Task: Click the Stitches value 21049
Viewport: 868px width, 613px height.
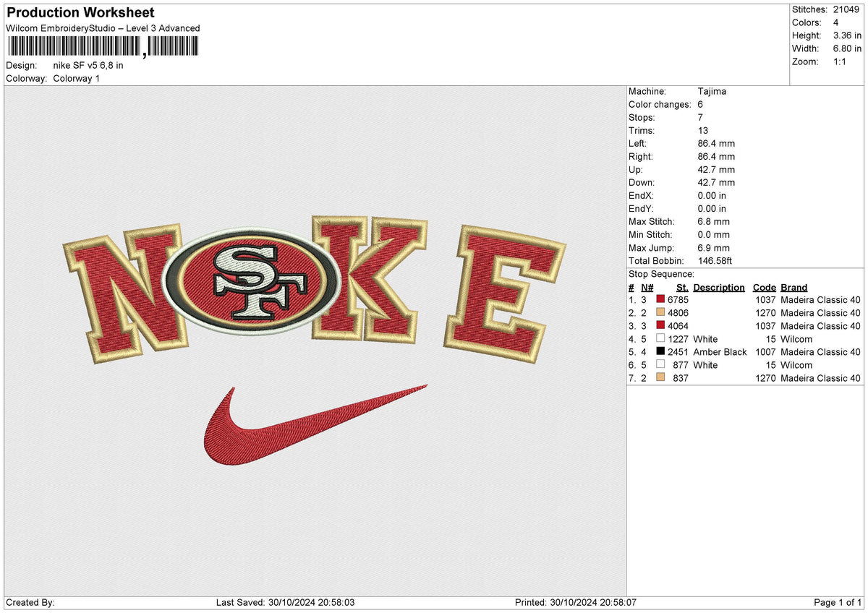Action: tap(846, 9)
